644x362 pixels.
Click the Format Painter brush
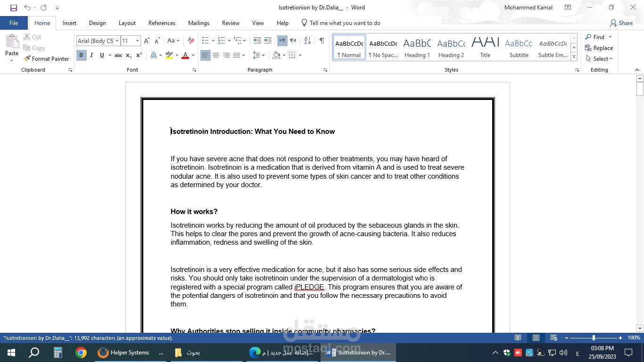click(x=46, y=58)
